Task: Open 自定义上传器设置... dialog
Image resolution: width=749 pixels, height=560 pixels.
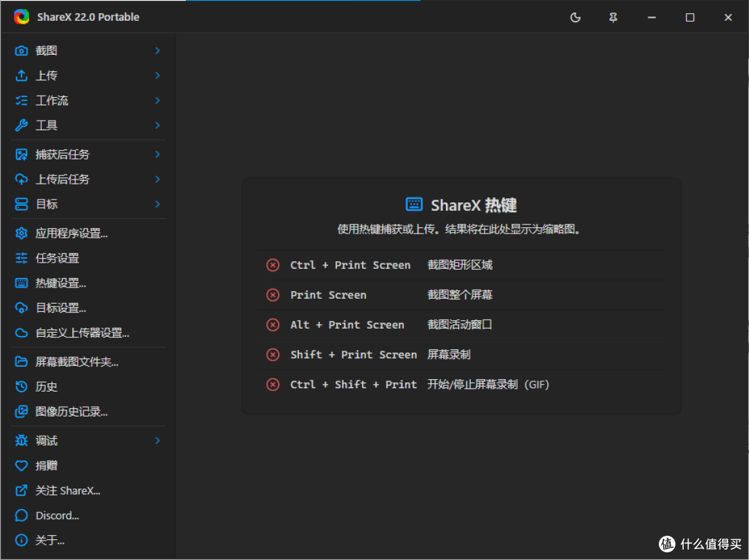Action: pyautogui.click(x=88, y=333)
